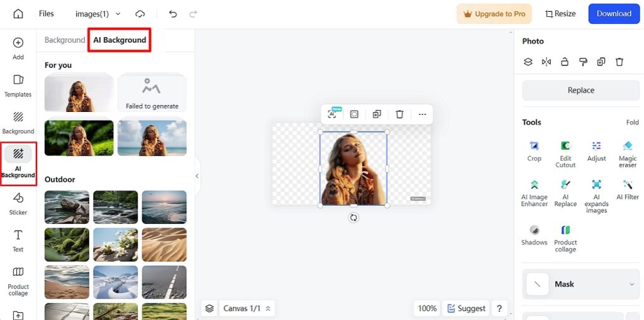Click the AI Image Enhancer icon
The height and width of the screenshot is (320, 644).
534,190
